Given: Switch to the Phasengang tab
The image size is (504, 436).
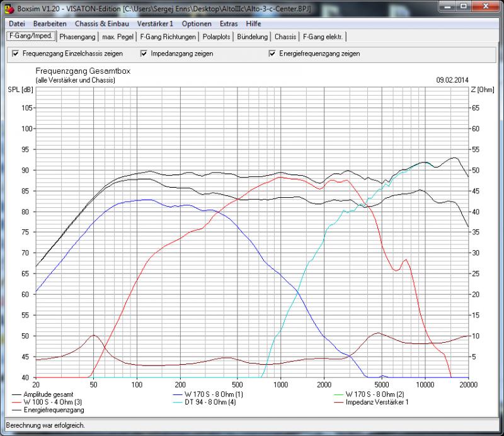Looking at the screenshot, I should pyautogui.click(x=77, y=37).
